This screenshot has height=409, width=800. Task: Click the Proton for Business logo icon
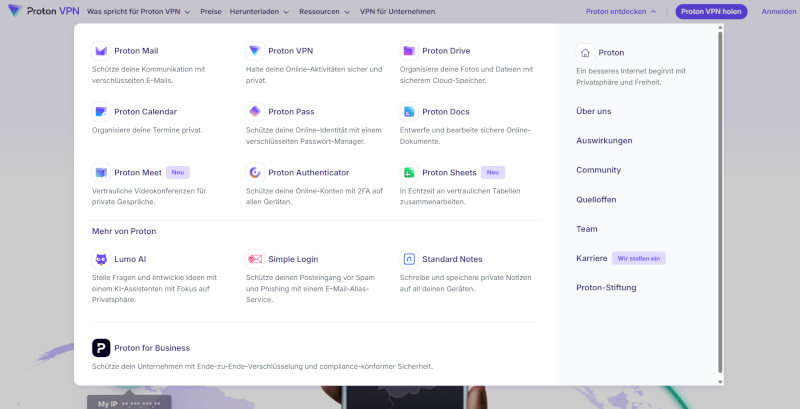click(101, 348)
